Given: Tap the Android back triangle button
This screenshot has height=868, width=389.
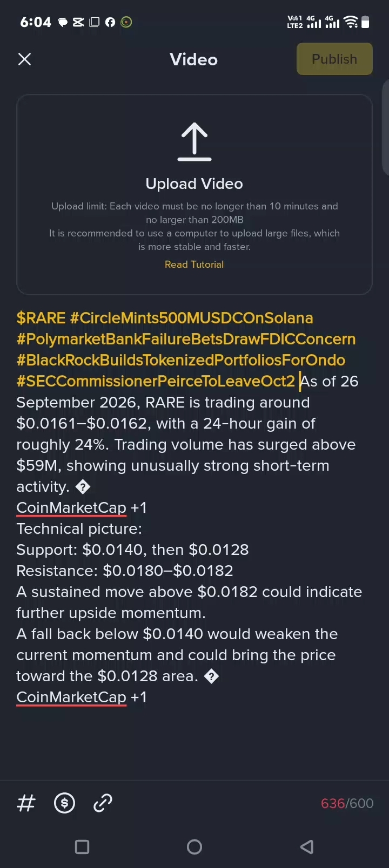Looking at the screenshot, I should tap(307, 846).
